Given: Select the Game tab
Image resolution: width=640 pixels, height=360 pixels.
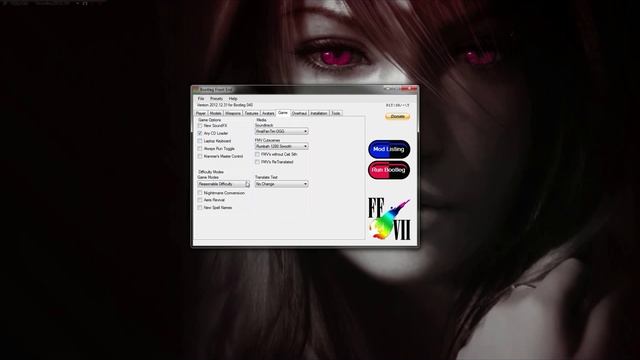Looking at the screenshot, I should 283,113.
